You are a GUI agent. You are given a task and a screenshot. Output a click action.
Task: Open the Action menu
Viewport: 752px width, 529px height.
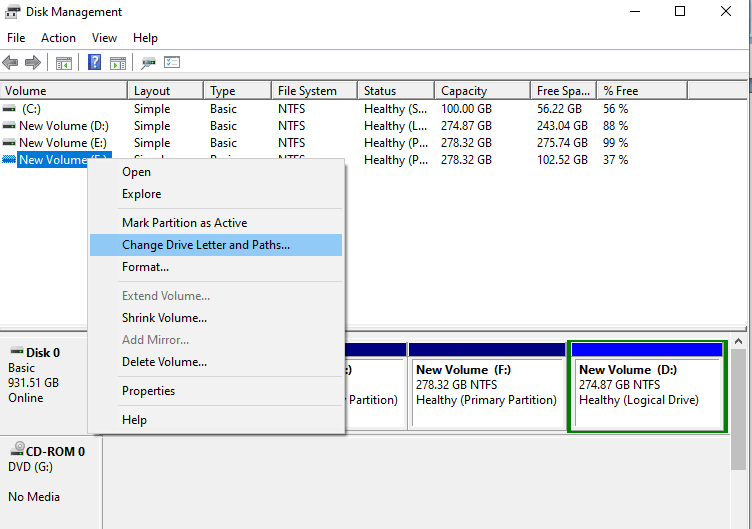(58, 38)
